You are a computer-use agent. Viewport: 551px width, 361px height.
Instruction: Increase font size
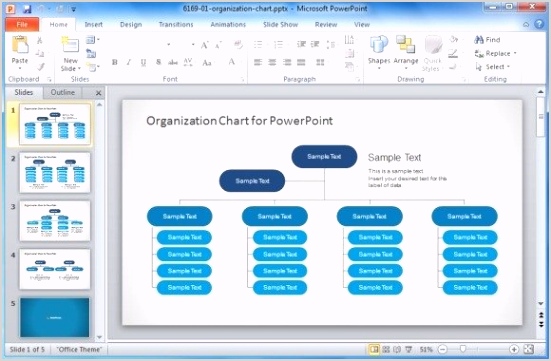(x=205, y=45)
